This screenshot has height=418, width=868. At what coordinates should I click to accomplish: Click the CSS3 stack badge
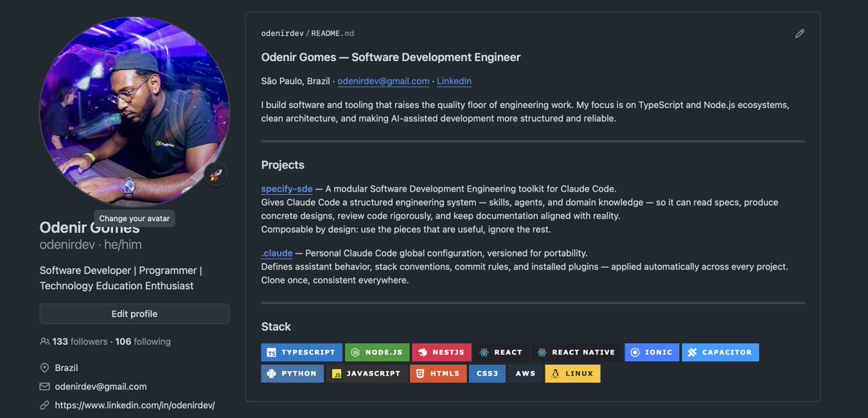pyautogui.click(x=487, y=374)
